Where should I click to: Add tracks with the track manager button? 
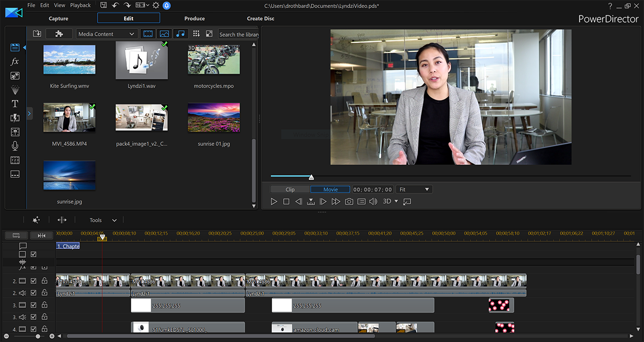17,235
